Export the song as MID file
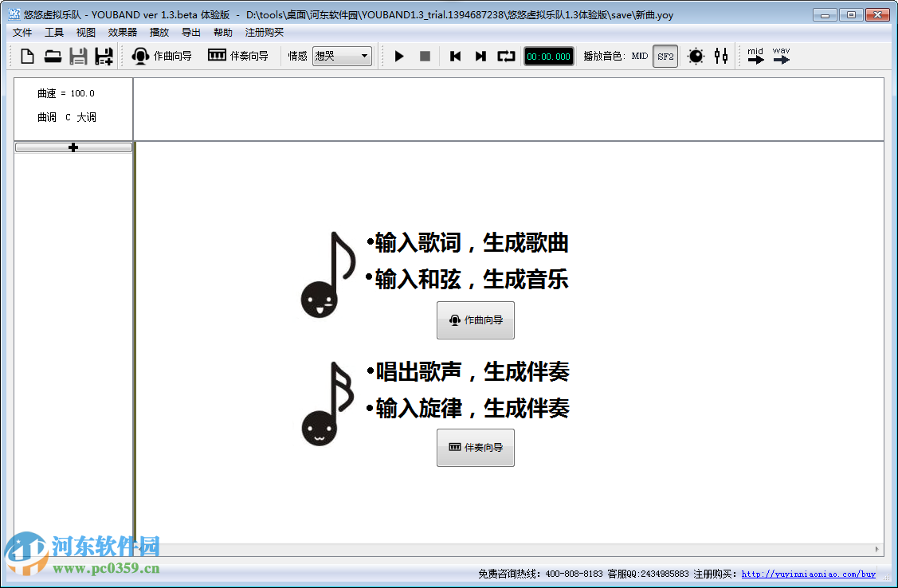Screen dimensions: 898x588 (x=755, y=54)
